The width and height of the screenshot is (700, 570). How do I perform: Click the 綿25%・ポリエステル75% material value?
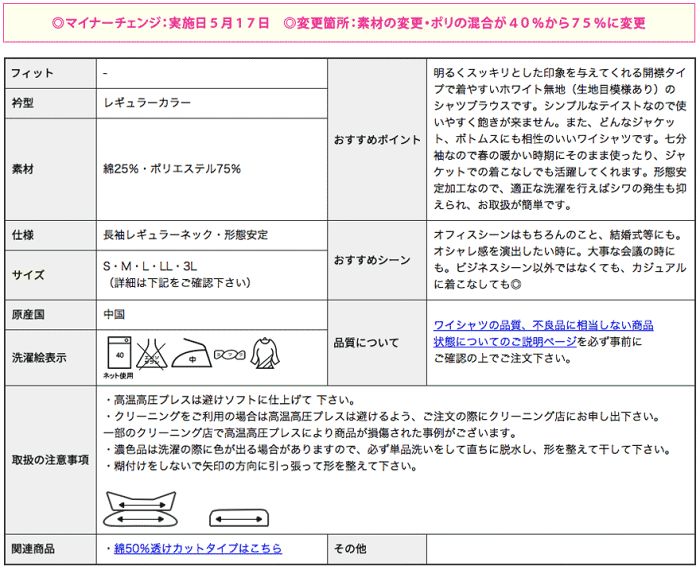[171, 169]
